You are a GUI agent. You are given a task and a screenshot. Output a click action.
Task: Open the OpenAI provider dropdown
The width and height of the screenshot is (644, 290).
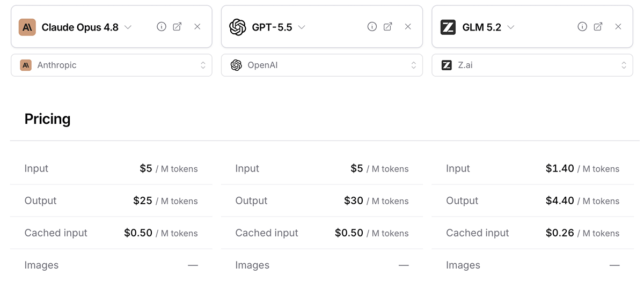coord(322,65)
